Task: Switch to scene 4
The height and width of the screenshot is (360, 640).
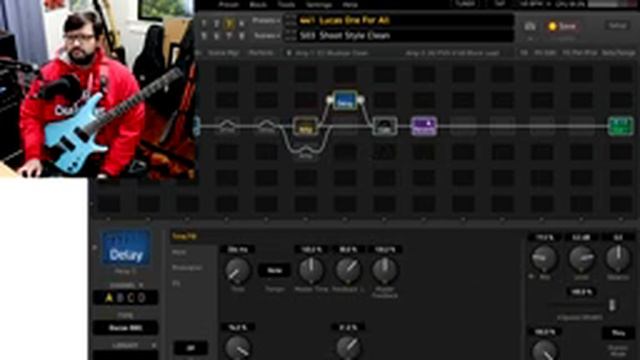Action: (x=242, y=23)
